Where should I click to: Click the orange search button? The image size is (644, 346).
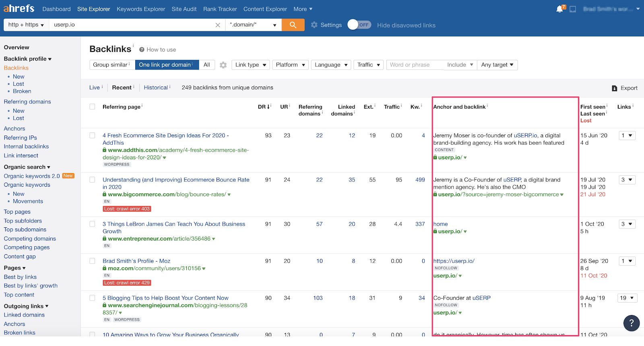[293, 25]
